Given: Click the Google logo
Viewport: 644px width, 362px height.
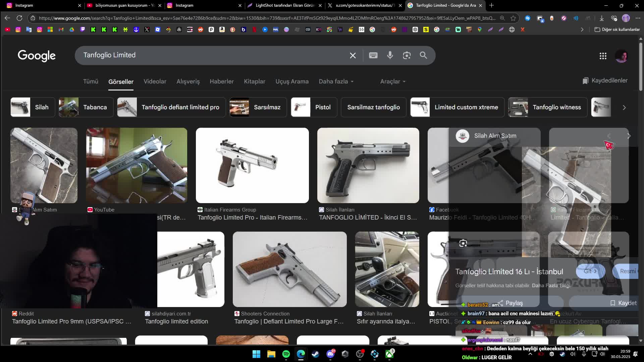Looking at the screenshot, I should [37, 56].
